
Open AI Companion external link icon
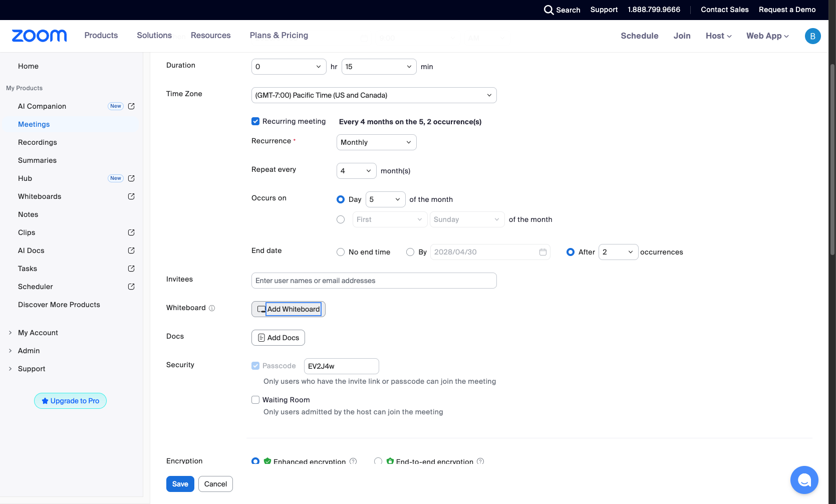pyautogui.click(x=131, y=106)
